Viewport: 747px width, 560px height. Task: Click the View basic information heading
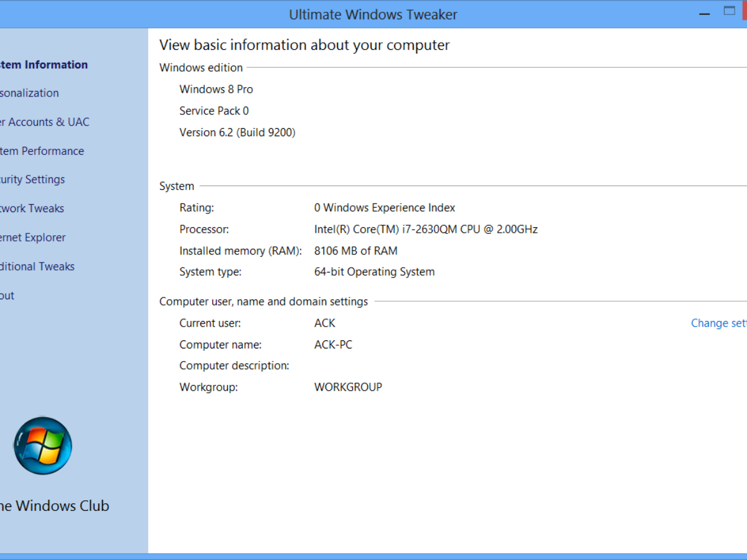click(x=304, y=45)
